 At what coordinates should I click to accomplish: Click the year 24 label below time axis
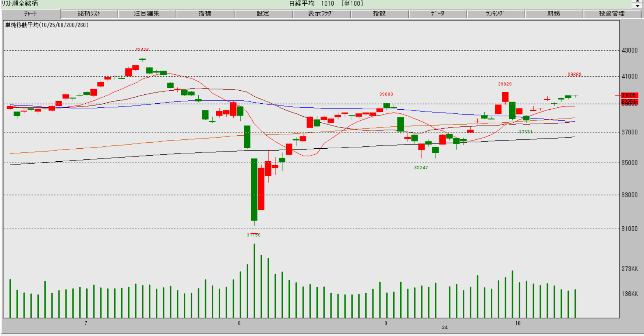pyautogui.click(x=445, y=327)
